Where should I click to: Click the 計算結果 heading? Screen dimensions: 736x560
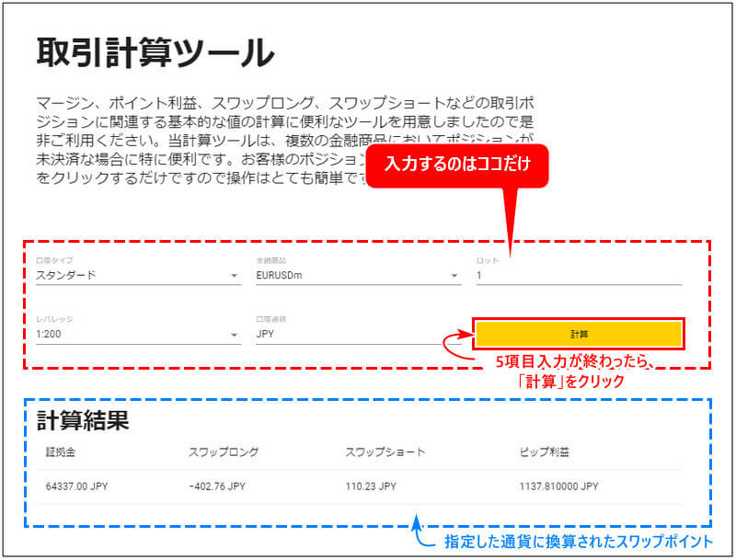(83, 420)
